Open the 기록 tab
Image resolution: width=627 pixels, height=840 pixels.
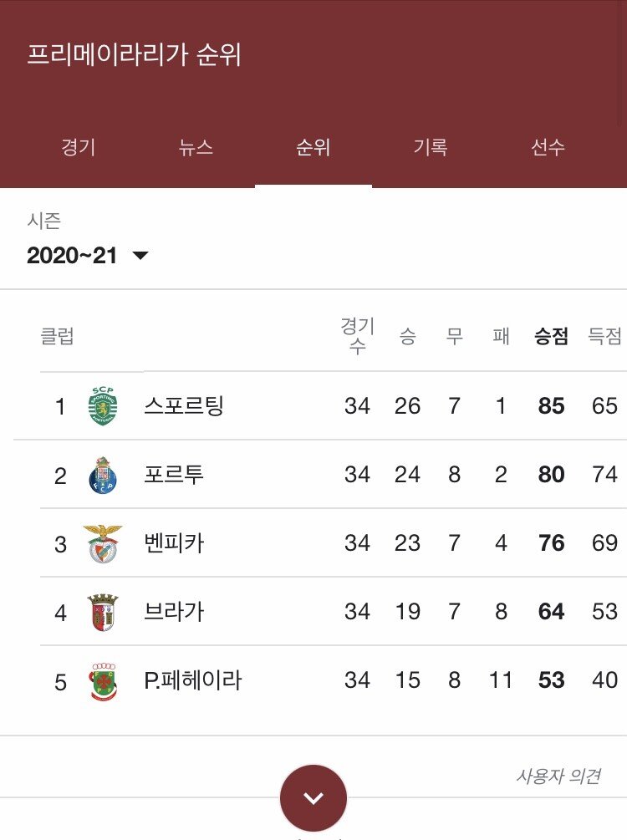(431, 147)
